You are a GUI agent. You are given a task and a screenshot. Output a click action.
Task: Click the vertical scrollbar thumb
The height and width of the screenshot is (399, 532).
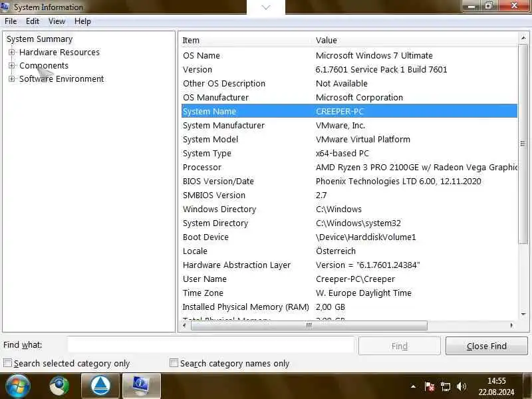[523, 144]
